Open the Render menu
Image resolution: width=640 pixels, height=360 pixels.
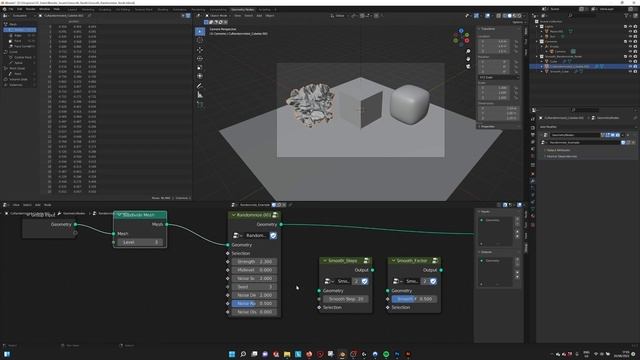tap(30, 9)
